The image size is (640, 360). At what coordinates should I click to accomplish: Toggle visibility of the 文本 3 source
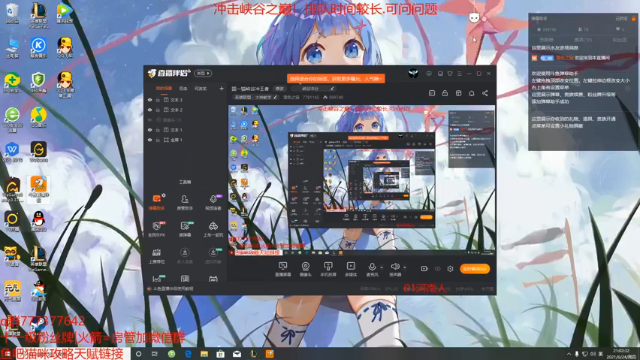150,100
